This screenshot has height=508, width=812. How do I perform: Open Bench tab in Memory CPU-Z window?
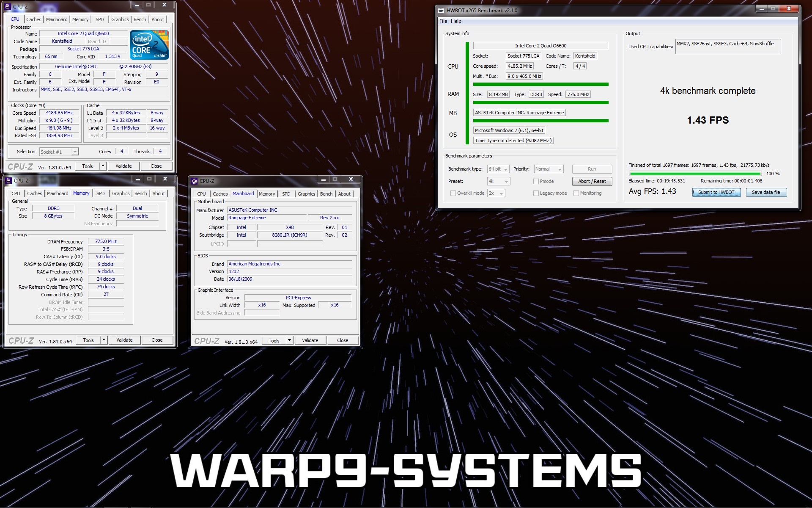[x=141, y=193]
